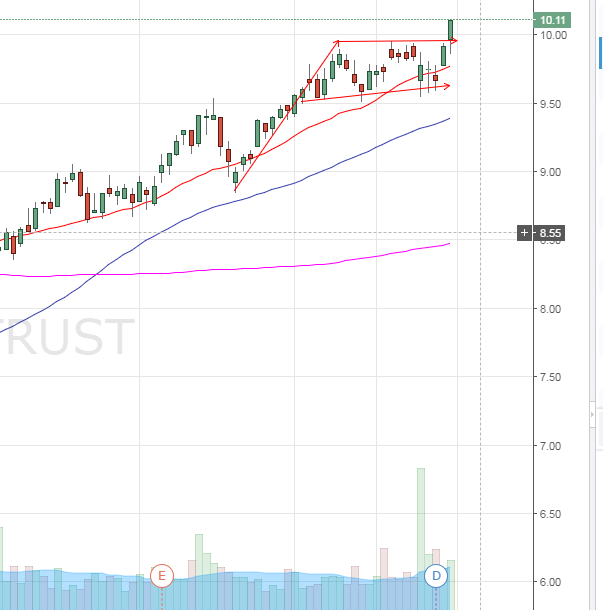
Task: Click the 8.00 price scale label
Action: pos(553,309)
